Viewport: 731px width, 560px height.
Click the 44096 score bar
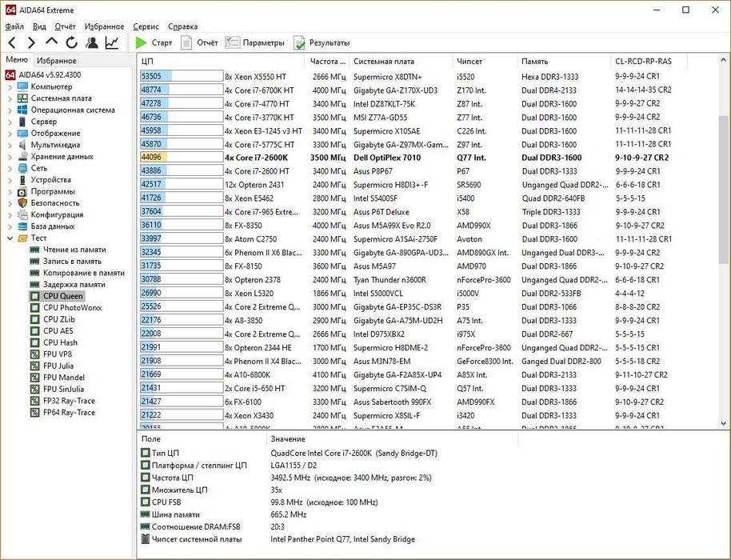pos(182,158)
